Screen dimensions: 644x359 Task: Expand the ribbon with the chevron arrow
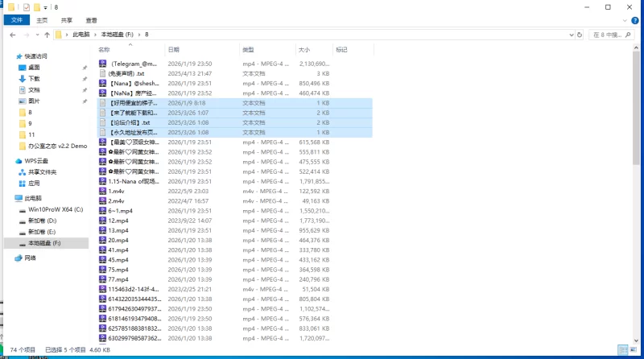(625, 20)
